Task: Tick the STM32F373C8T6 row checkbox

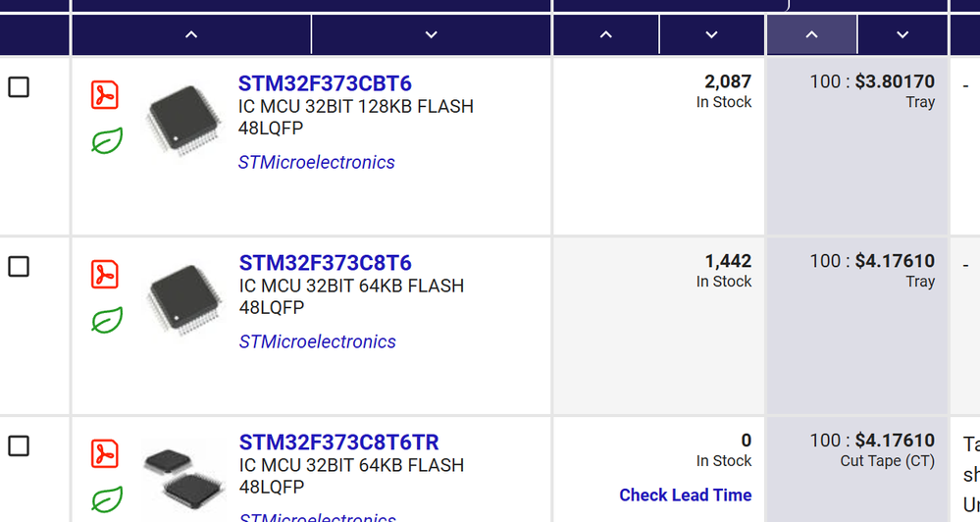Action: click(x=19, y=267)
